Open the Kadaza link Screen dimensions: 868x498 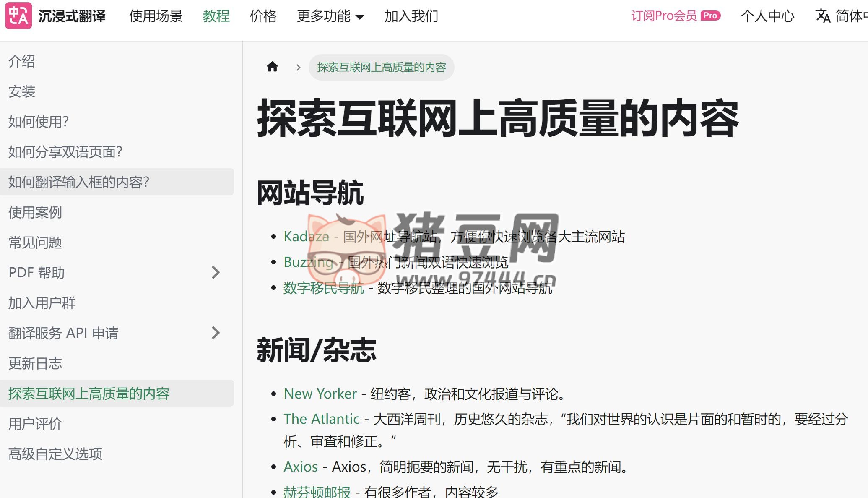click(x=307, y=237)
